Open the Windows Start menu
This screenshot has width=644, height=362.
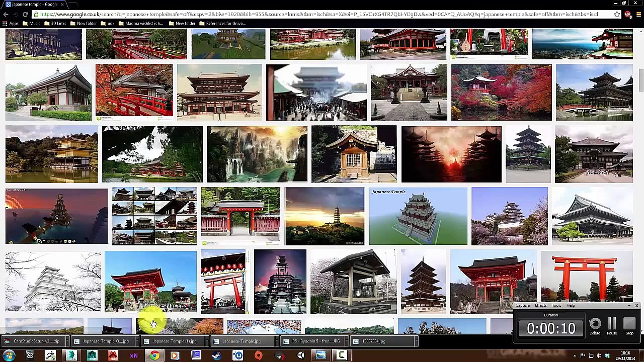tap(9, 355)
